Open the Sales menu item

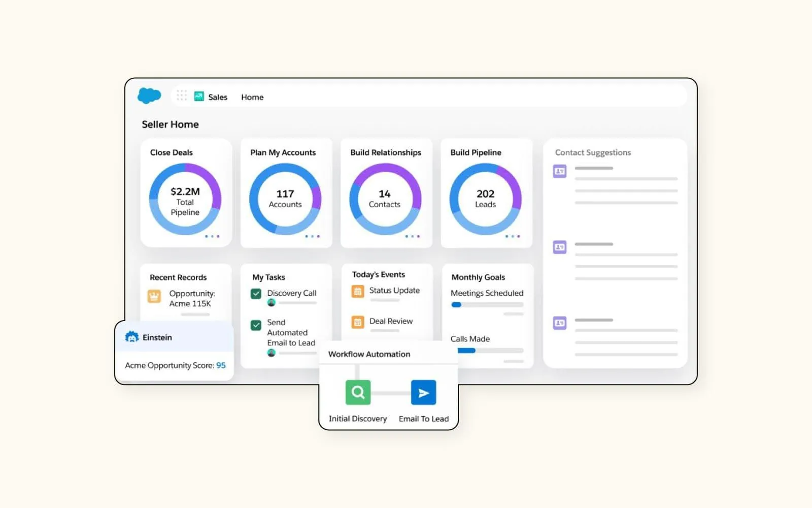[x=218, y=97]
